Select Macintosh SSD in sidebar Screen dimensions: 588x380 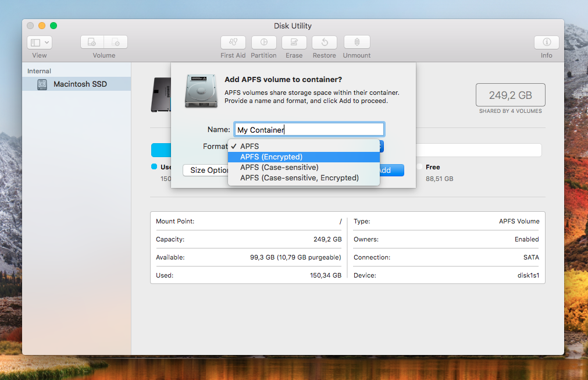pyautogui.click(x=80, y=84)
